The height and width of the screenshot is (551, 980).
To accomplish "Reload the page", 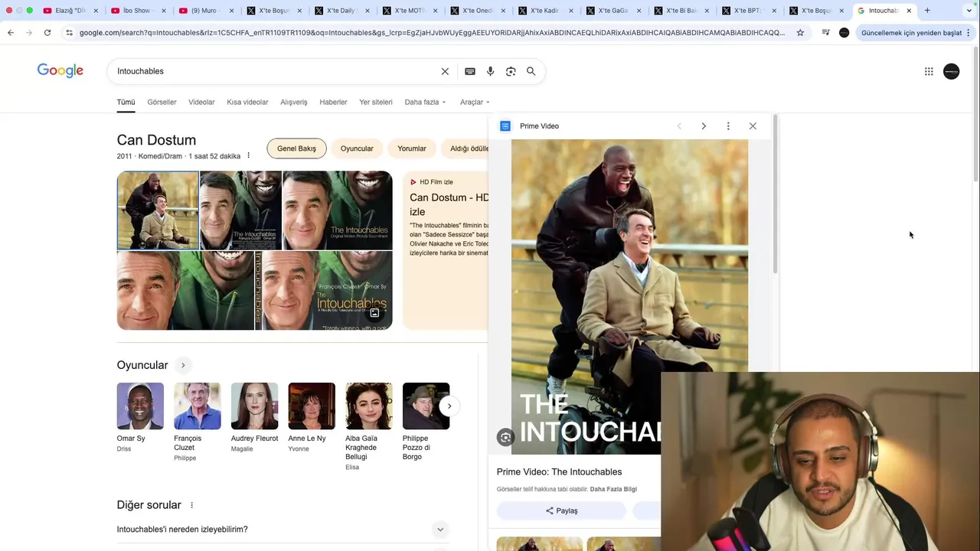I will tap(47, 33).
